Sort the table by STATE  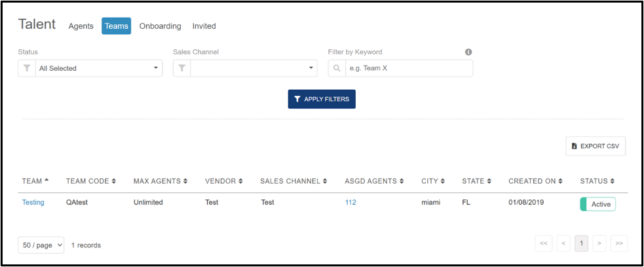[x=476, y=181]
